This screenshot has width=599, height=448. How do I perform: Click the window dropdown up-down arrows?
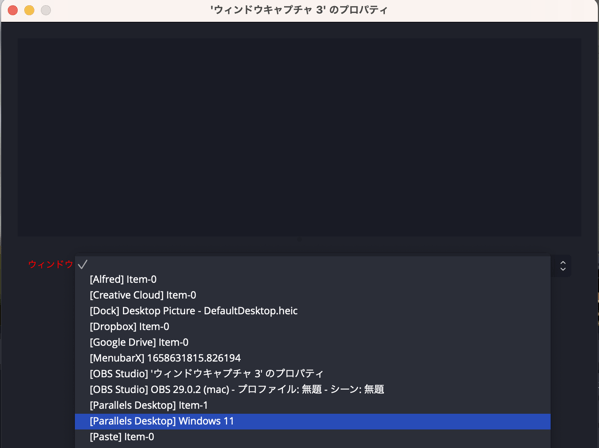click(x=563, y=266)
